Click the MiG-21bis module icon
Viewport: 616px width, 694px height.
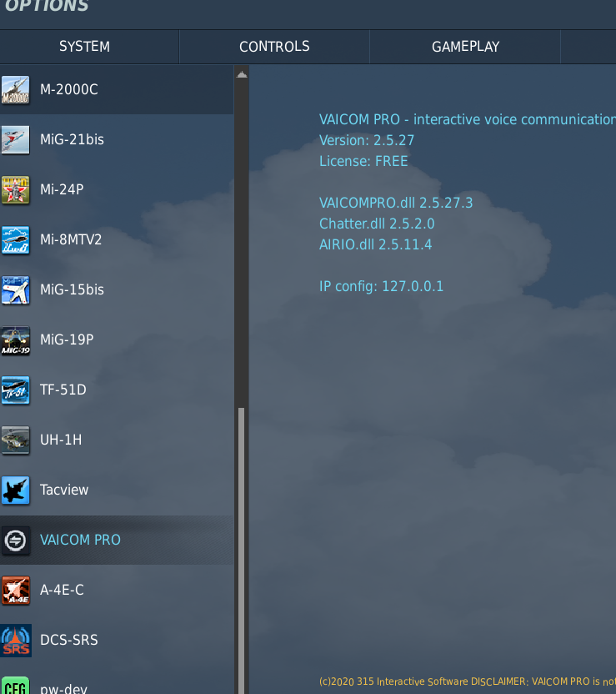point(16,140)
